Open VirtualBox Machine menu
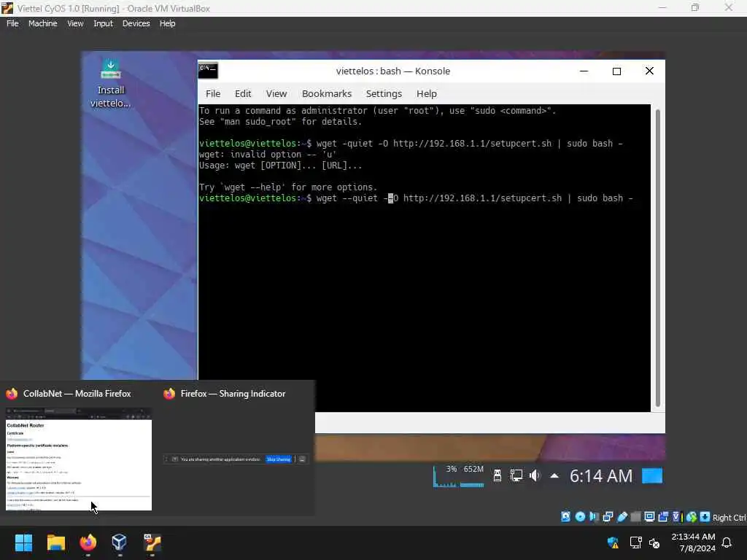Image resolution: width=747 pixels, height=560 pixels. click(x=42, y=23)
